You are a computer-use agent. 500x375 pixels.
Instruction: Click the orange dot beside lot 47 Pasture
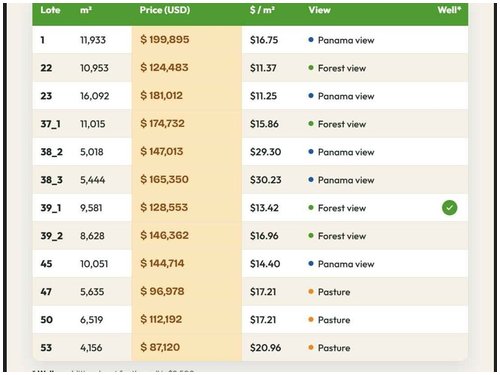pyautogui.click(x=311, y=292)
